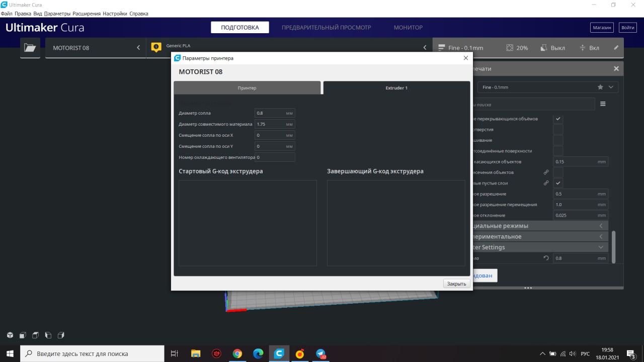Viewport: 644px width, 362px height.
Task: Open the Файл menu
Action: click(x=7, y=14)
